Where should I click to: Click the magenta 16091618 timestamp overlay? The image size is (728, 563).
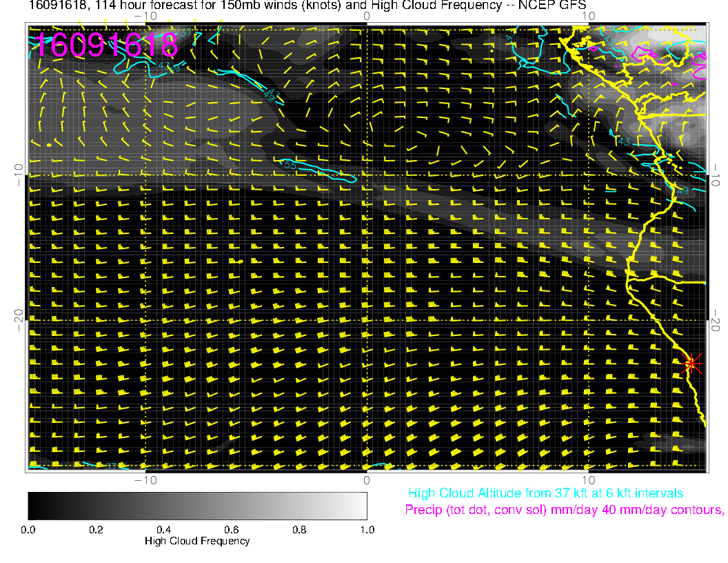pos(107,46)
